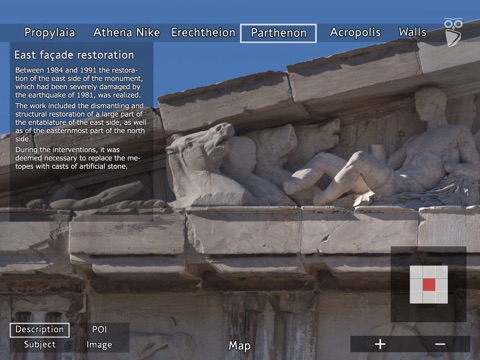The height and width of the screenshot is (360, 480).
Task: Go to the Acropolis section
Action: click(x=355, y=32)
